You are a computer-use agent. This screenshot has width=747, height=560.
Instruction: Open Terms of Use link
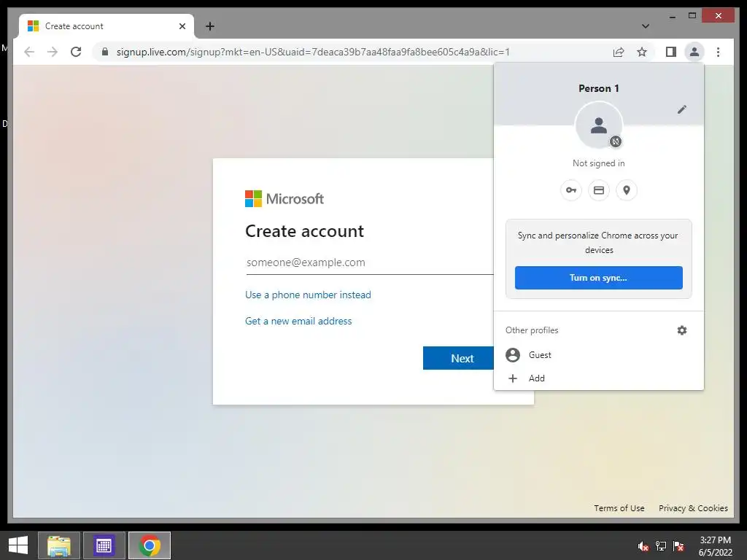pos(619,508)
